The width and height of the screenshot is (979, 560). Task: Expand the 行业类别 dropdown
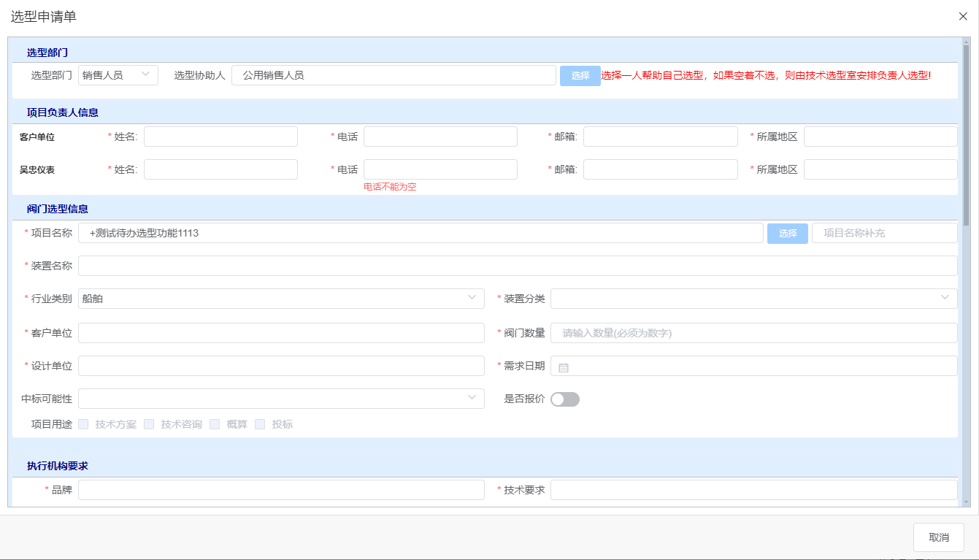pyautogui.click(x=281, y=299)
